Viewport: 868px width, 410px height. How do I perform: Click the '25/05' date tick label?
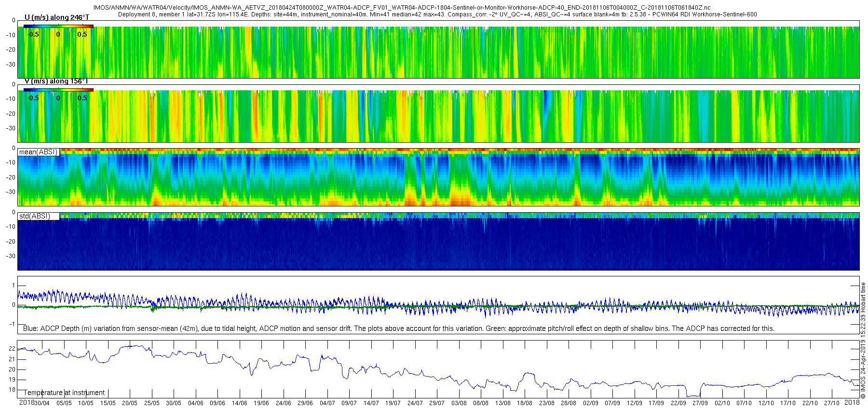click(152, 403)
